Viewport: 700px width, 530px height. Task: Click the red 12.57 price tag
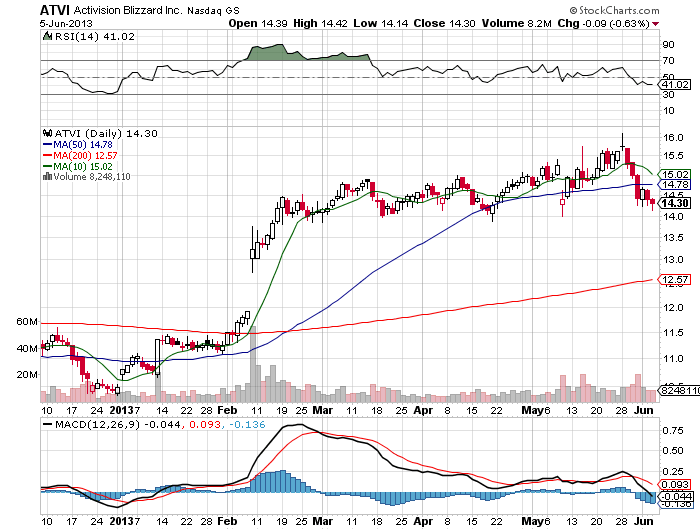[675, 280]
